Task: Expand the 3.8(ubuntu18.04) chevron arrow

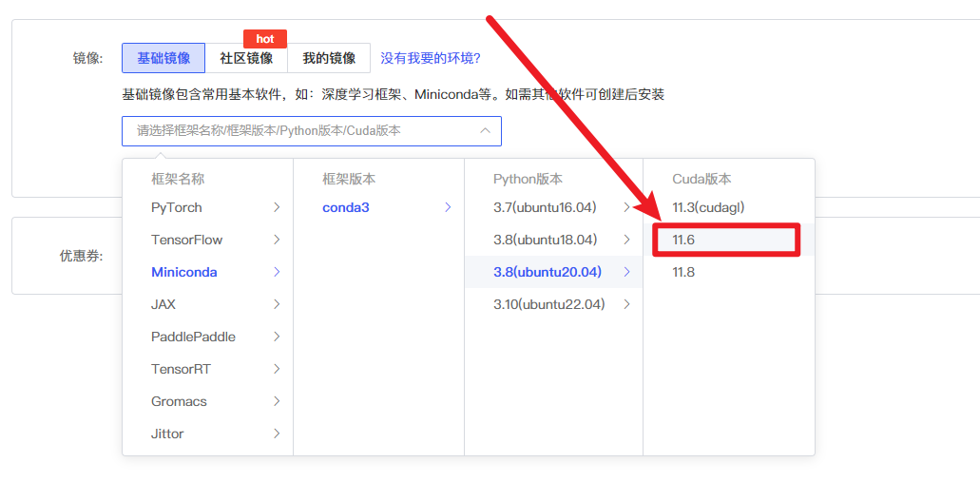Action: (626, 240)
